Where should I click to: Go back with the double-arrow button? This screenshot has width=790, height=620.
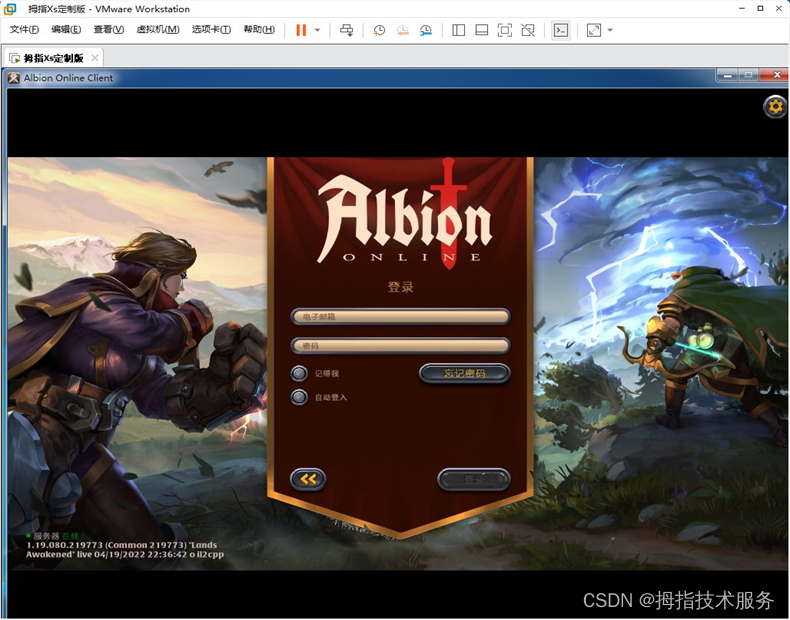click(x=308, y=479)
